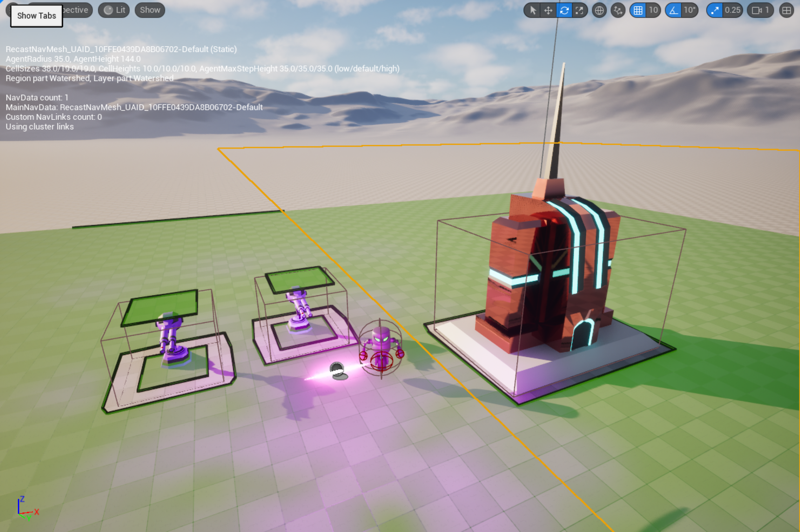
Task: Switch to the Rotate objects tool
Action: click(x=564, y=10)
